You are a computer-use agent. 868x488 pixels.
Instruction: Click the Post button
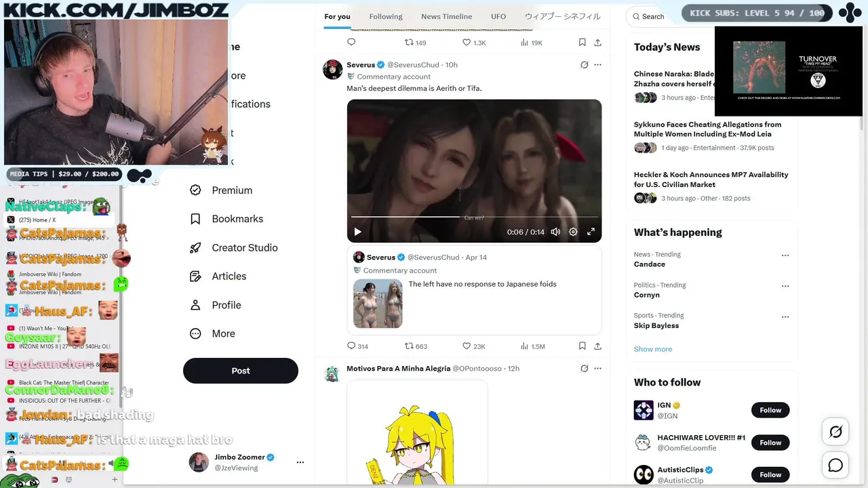tap(241, 371)
